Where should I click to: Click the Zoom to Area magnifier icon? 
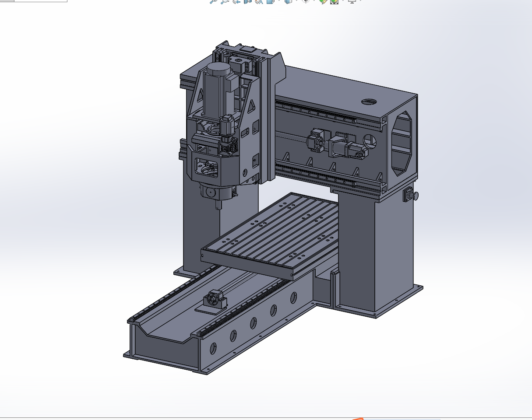tap(225, 1)
